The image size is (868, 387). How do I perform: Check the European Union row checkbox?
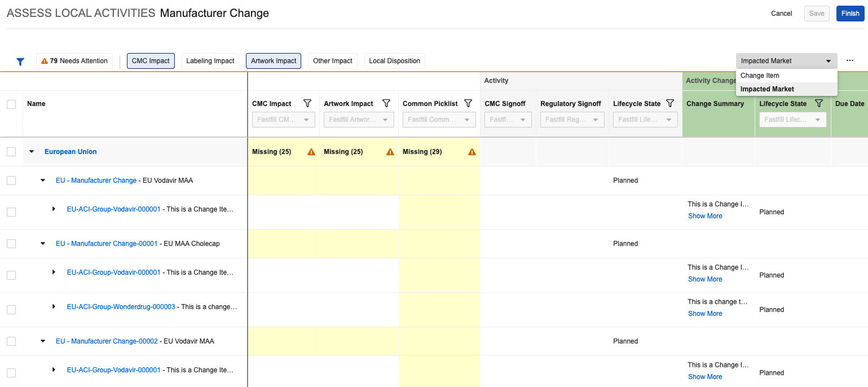[x=11, y=152]
